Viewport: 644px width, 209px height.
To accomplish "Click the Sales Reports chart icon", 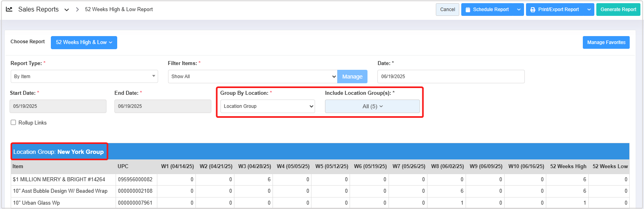I will pos(9,9).
